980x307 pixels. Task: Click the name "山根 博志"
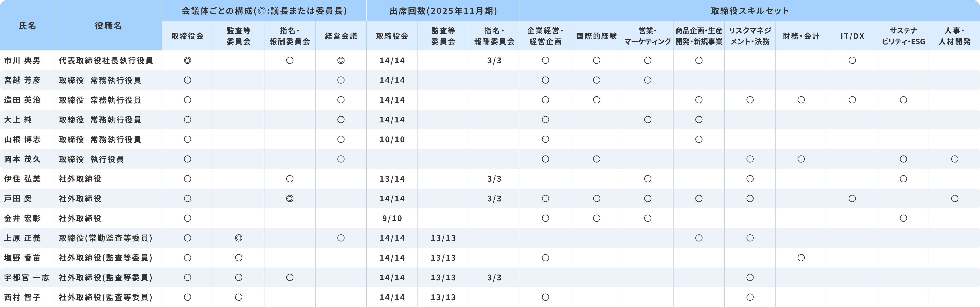[22, 140]
